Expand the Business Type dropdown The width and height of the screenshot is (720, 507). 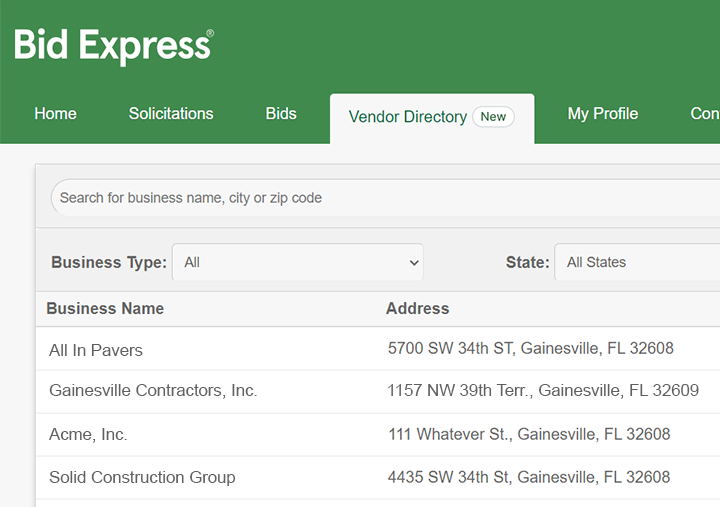click(x=298, y=262)
